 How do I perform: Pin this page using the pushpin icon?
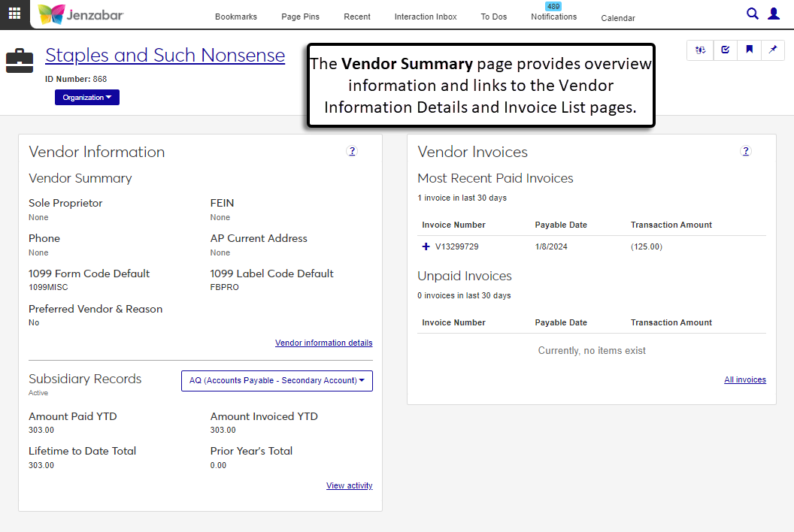773,50
